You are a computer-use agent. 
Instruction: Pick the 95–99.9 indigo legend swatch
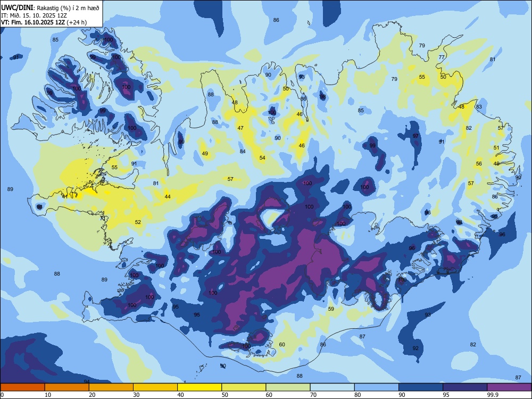pyautogui.click(x=465, y=387)
